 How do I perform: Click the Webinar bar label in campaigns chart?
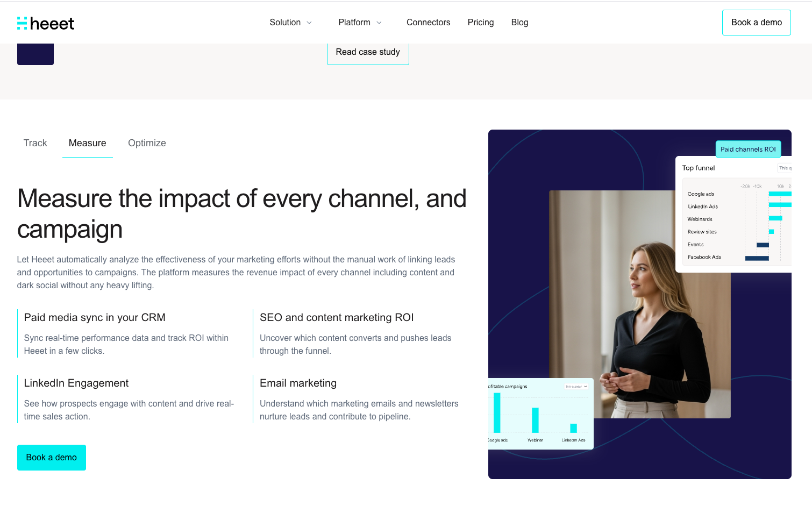(535, 440)
